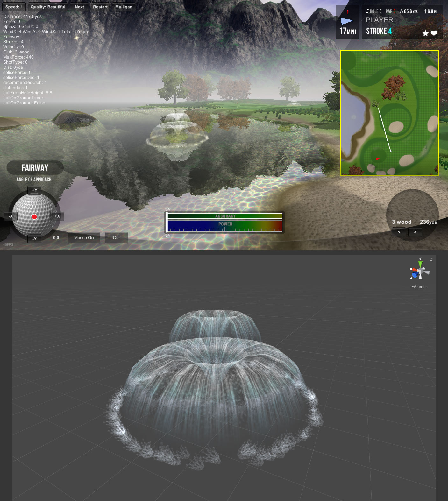Screen dimensions: 448x501
Task: Click the star icon in player panel
Action: point(425,33)
